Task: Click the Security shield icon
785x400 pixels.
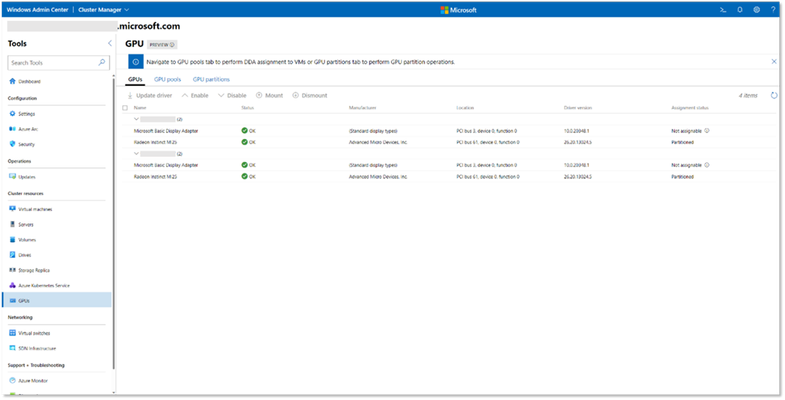Action: [x=13, y=144]
